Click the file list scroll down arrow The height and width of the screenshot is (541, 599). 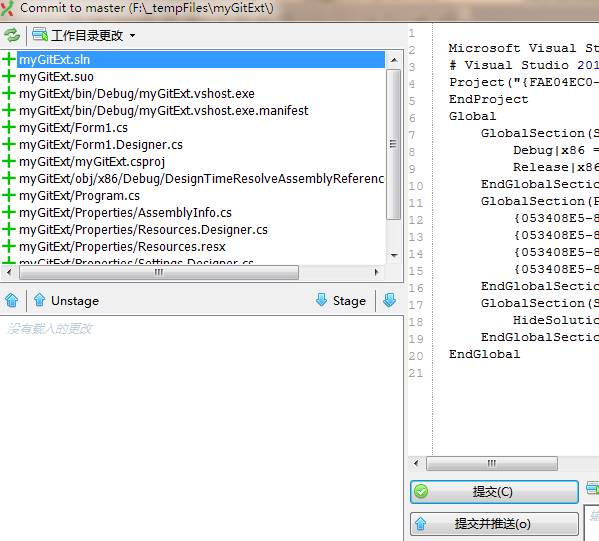pos(394,255)
